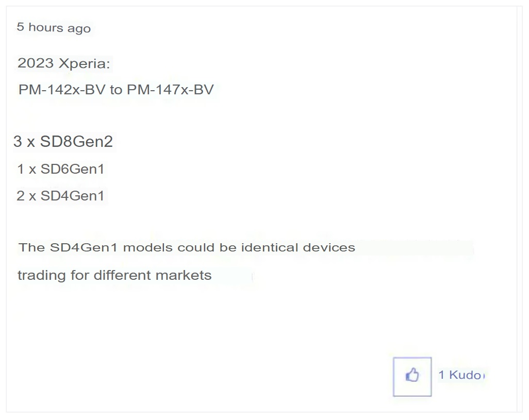Click the word models in the sentence
This screenshot has width=529, height=420.
coord(148,247)
